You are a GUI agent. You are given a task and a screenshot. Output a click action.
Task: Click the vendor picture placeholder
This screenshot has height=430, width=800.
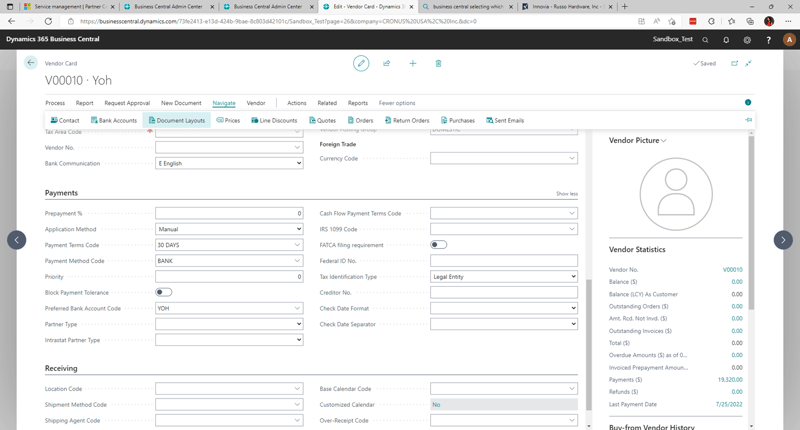pos(676,194)
